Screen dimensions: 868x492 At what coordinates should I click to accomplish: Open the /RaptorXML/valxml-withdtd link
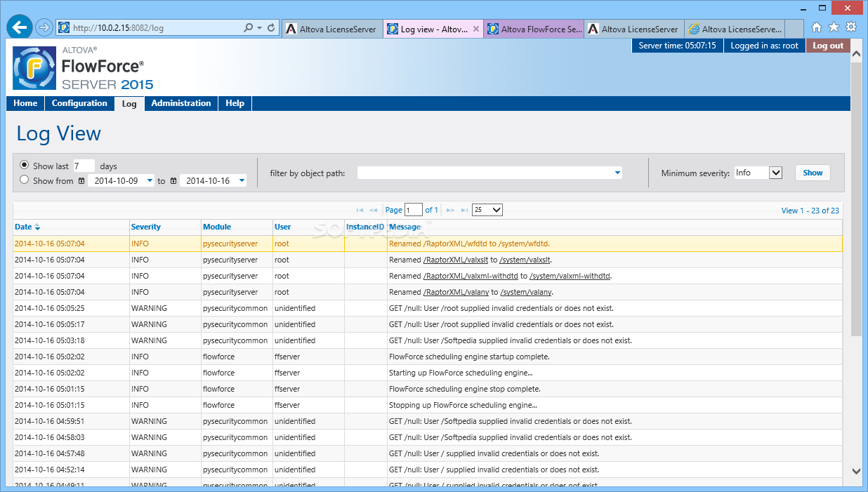coord(471,276)
